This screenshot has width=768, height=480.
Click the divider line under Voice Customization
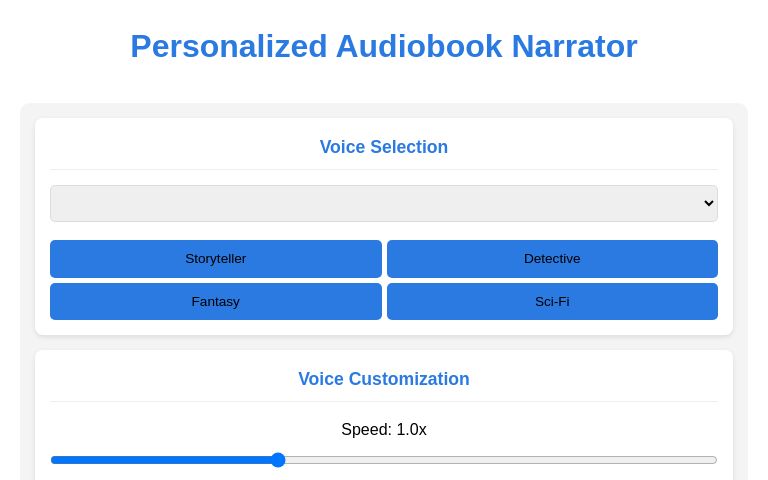point(383,402)
